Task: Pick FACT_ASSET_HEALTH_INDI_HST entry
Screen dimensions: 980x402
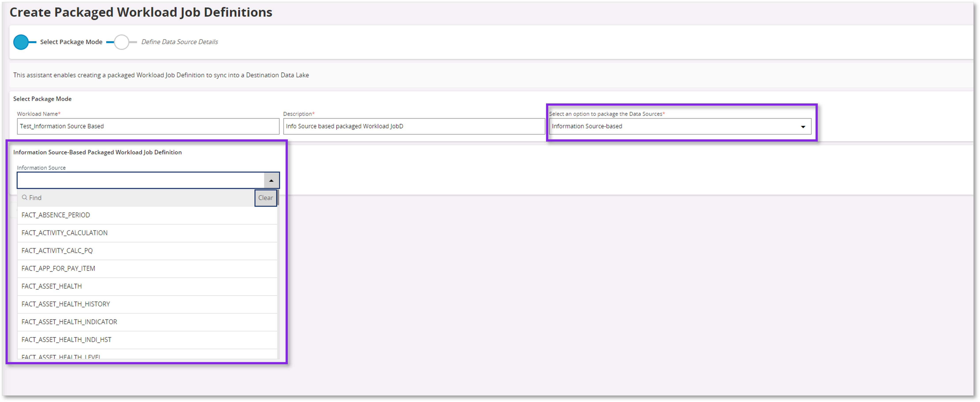Action: 147,340
